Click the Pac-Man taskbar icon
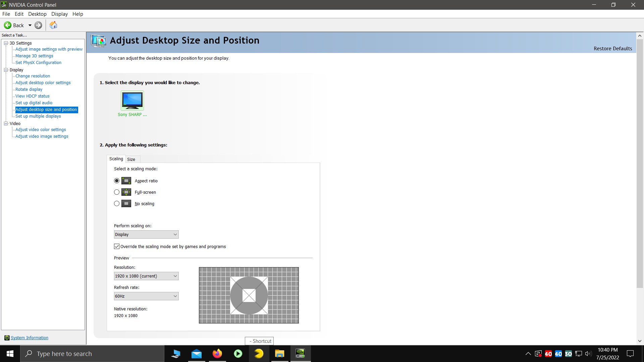 [x=259, y=354]
